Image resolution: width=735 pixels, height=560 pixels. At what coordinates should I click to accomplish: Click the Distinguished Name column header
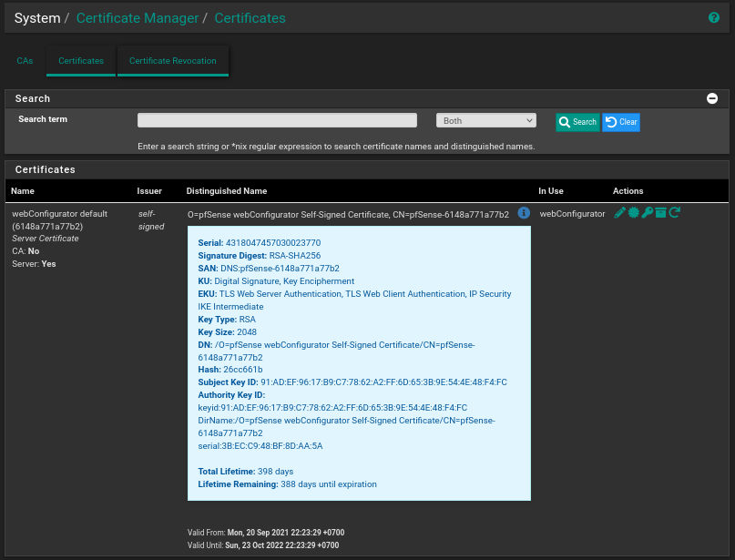point(227,191)
